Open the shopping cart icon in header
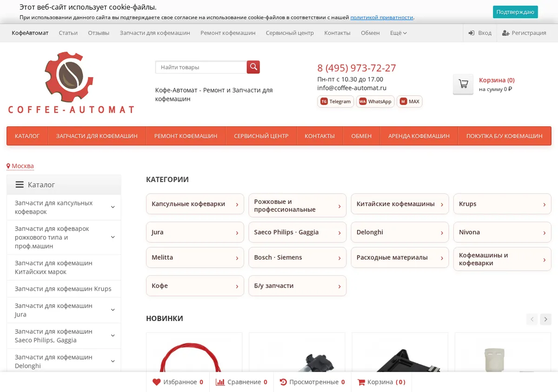The image size is (558, 392). [x=463, y=84]
